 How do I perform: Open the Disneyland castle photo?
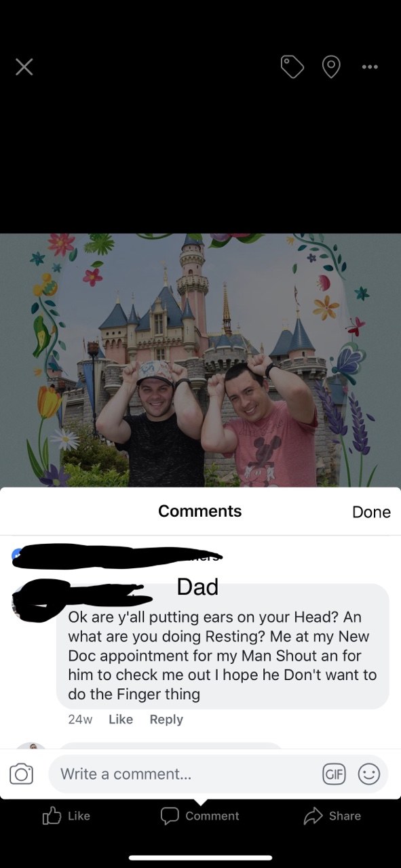(200, 360)
